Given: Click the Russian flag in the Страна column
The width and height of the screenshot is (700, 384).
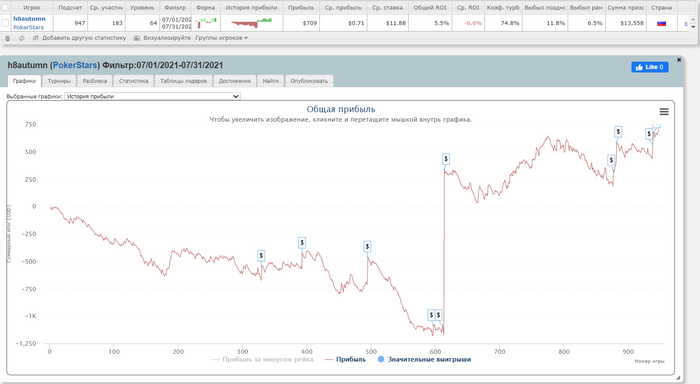Looking at the screenshot, I should (x=661, y=23).
